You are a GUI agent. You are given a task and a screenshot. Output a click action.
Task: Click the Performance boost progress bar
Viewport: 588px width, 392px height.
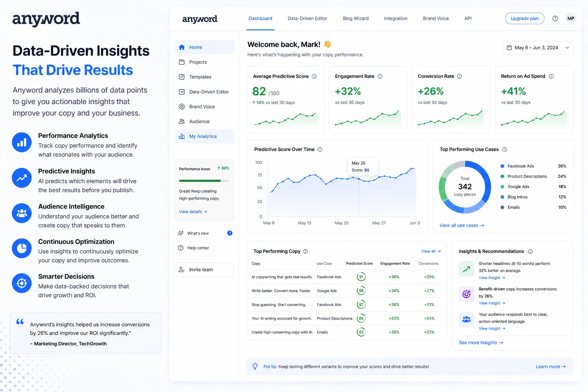pos(204,181)
